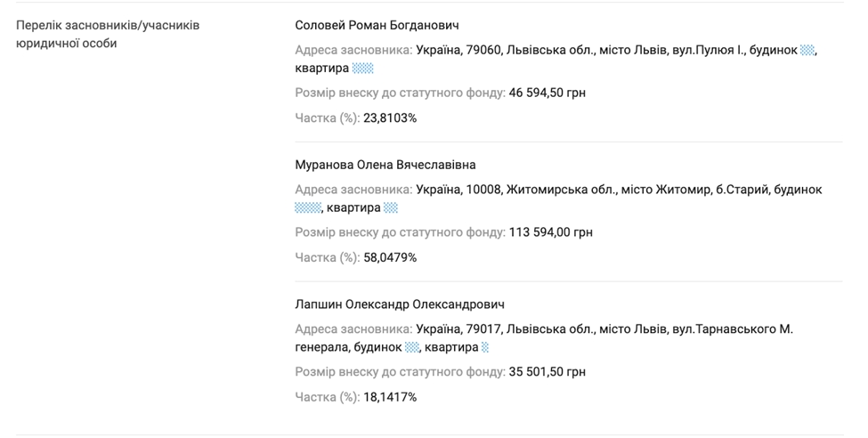868x438 pixels.
Task: Click 'Адреса засновника' label under Соловей
Action: tap(354, 51)
